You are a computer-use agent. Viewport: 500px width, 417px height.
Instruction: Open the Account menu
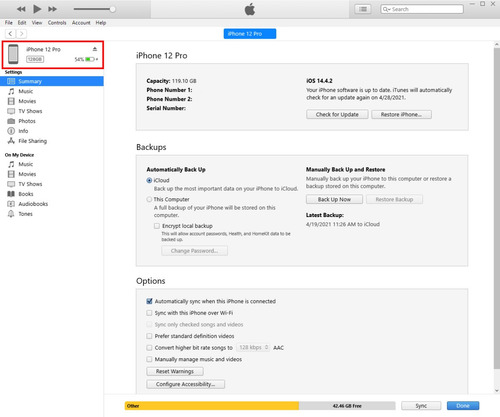81,23
